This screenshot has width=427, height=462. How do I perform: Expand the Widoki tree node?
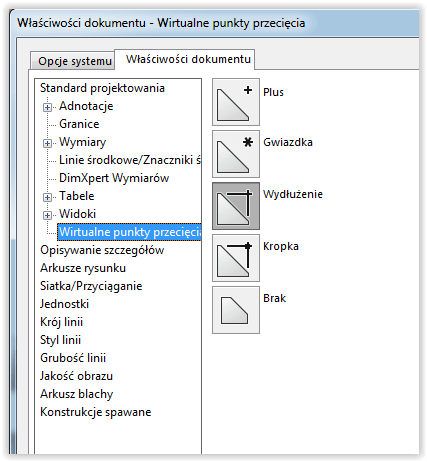[x=47, y=215]
